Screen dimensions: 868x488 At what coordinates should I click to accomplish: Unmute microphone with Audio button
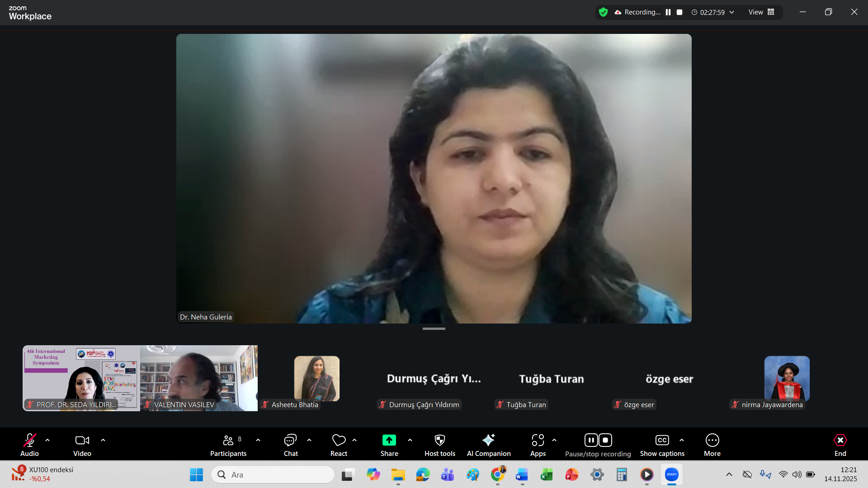(29, 440)
